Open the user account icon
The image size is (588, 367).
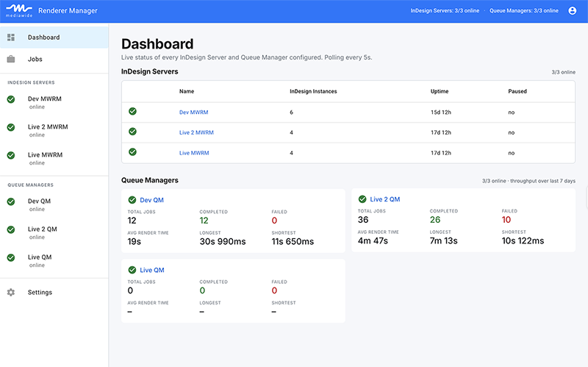pyautogui.click(x=573, y=10)
